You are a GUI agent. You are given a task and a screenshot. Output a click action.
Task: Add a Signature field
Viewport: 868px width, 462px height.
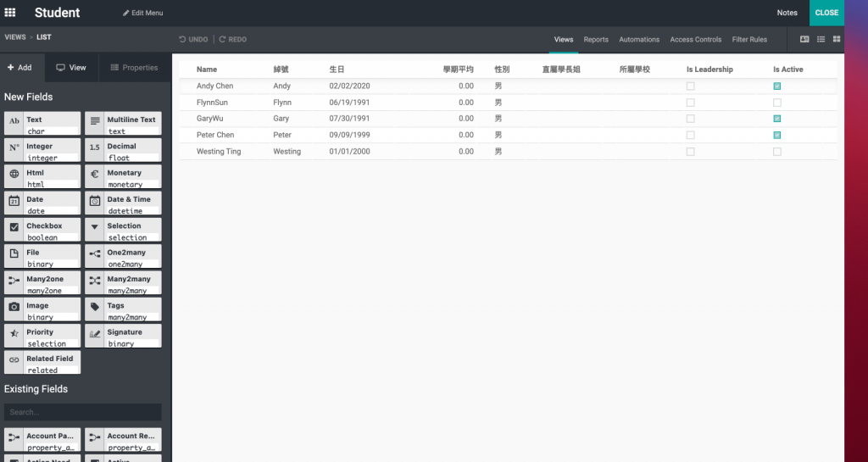[123, 336]
